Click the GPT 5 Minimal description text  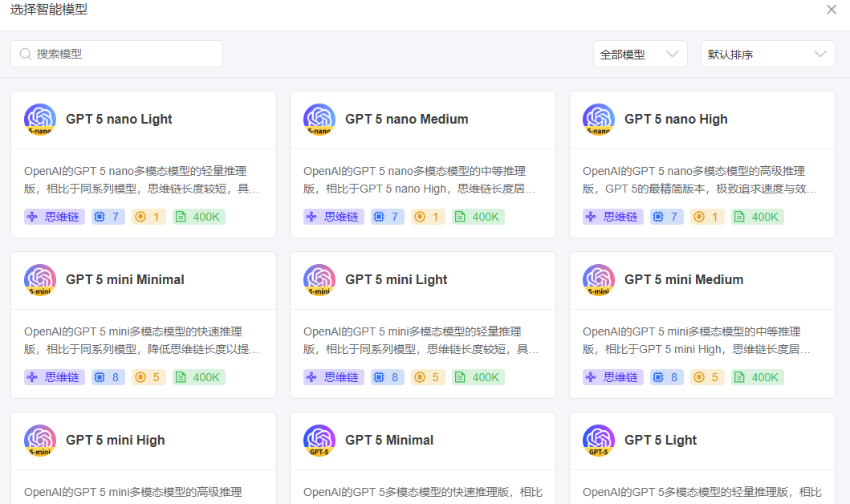[x=423, y=492]
